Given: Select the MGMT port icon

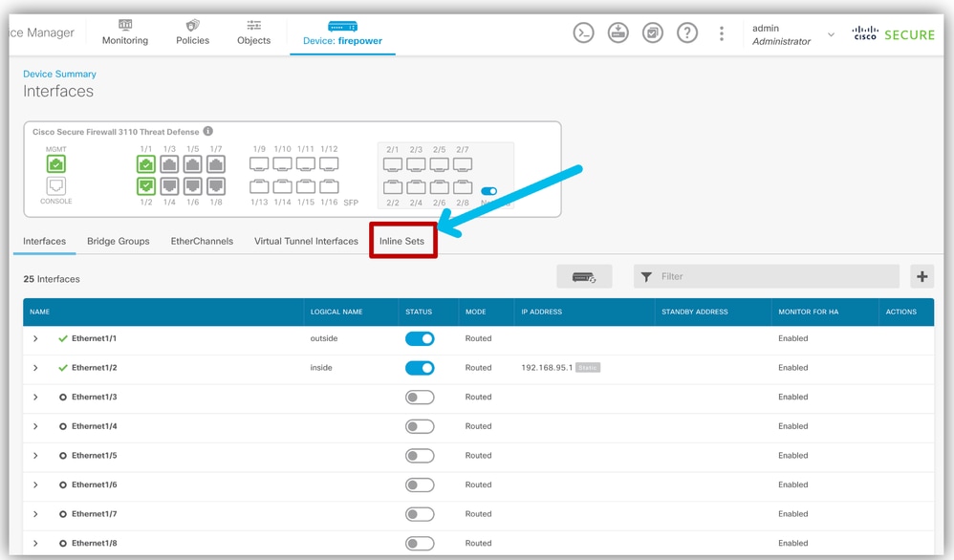Looking at the screenshot, I should point(56,163).
